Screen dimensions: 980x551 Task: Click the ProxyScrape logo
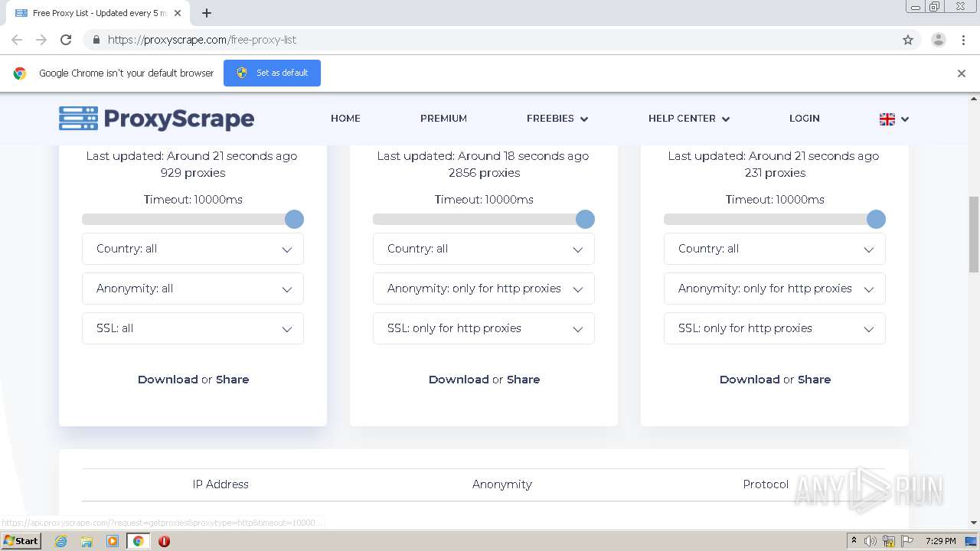pos(156,119)
